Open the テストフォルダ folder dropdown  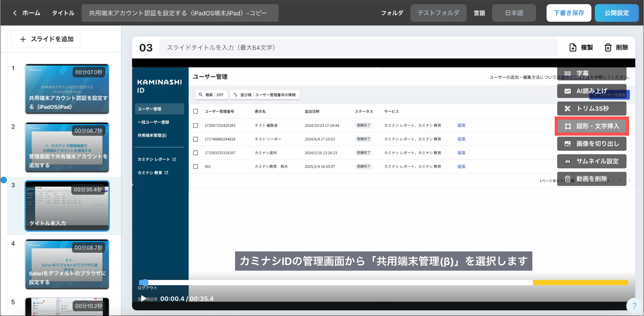tap(438, 13)
